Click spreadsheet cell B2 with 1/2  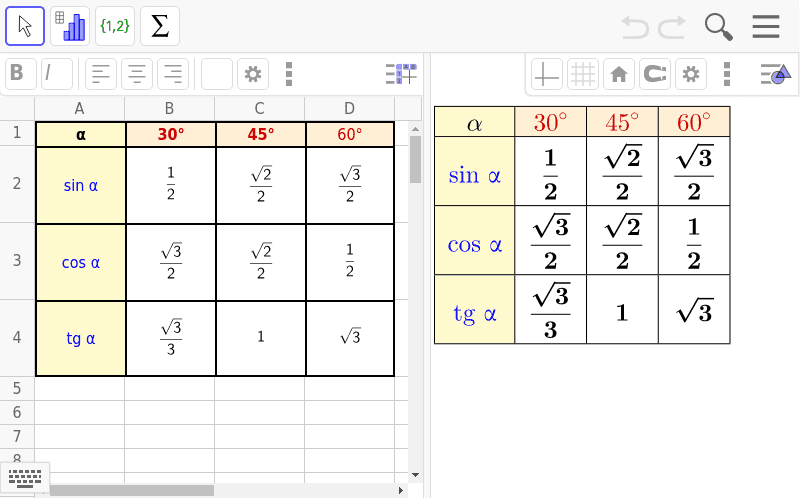pyautogui.click(x=171, y=185)
